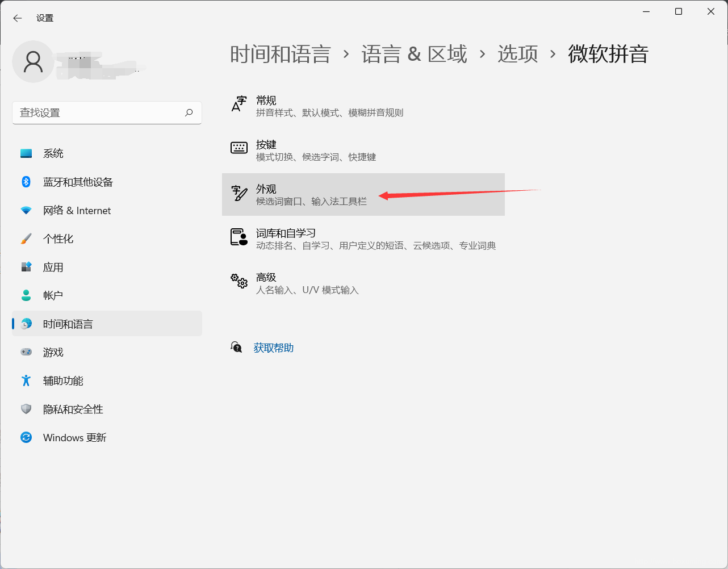Open 系统 in the sidebar
The height and width of the screenshot is (569, 728).
click(107, 153)
